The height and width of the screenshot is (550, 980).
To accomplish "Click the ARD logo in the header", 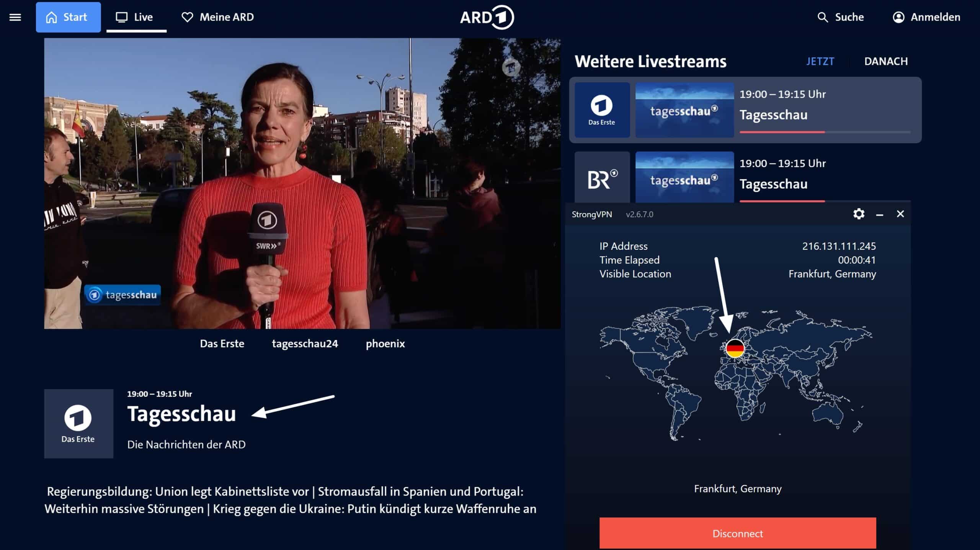I will pyautogui.click(x=487, y=17).
